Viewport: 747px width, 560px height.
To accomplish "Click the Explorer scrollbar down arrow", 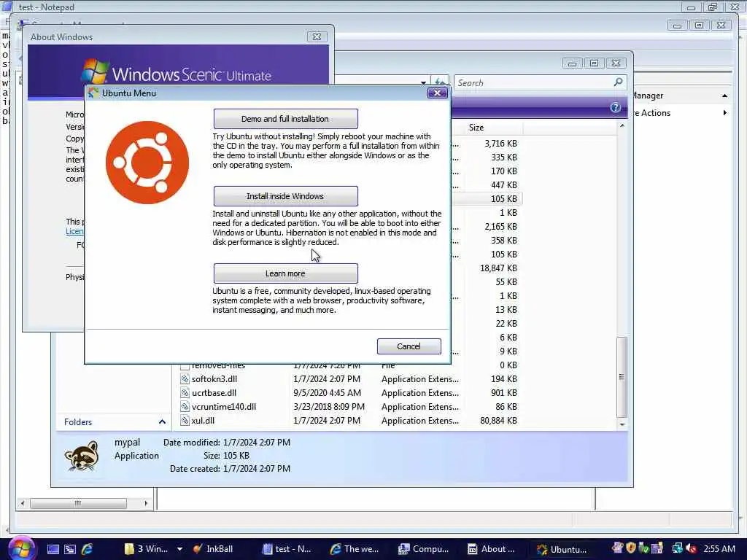I will pyautogui.click(x=622, y=424).
